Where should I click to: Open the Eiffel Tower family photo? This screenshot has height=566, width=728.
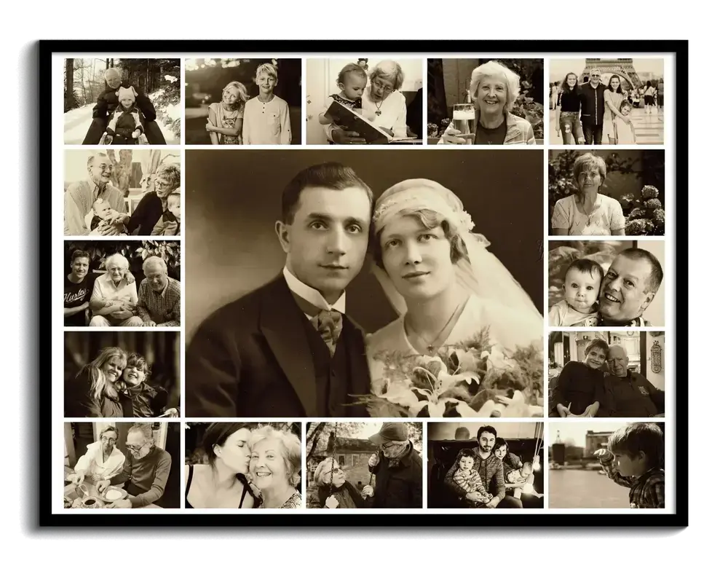pyautogui.click(x=606, y=101)
